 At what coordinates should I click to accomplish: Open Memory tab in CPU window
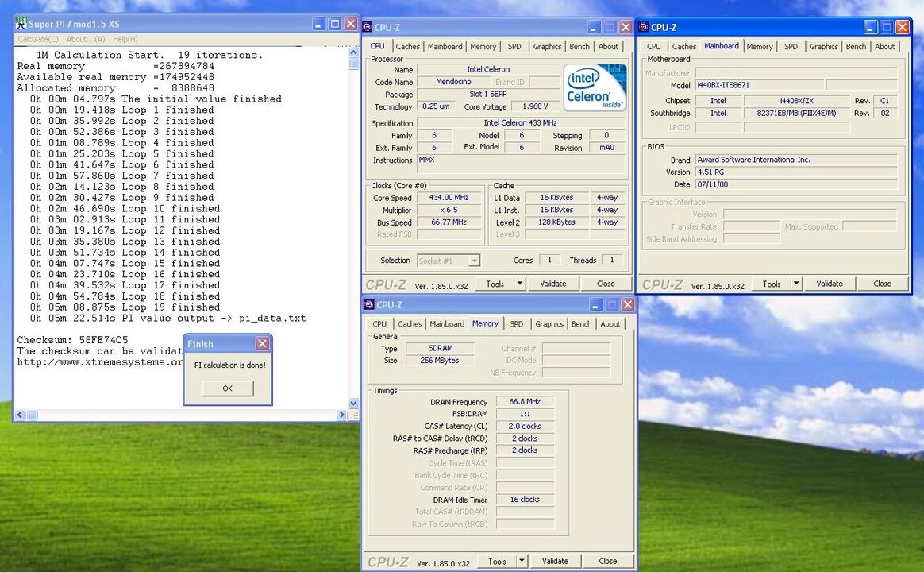tap(483, 47)
